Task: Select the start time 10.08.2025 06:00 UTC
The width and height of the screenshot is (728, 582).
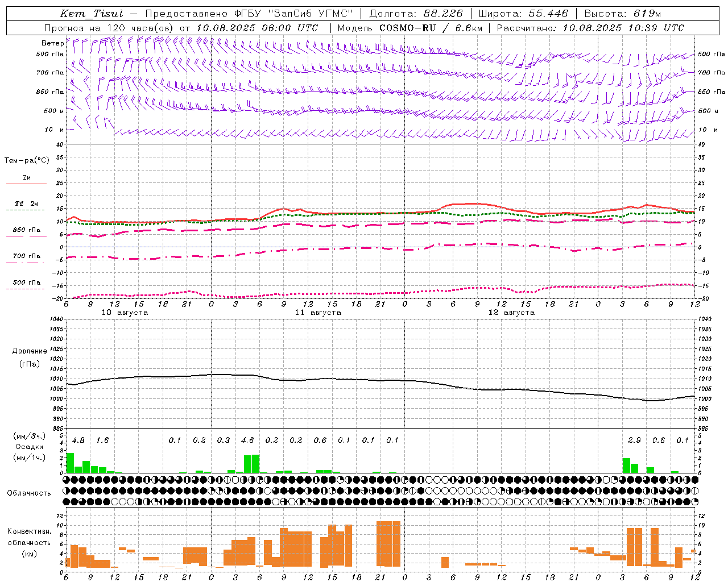Action: pos(257,28)
